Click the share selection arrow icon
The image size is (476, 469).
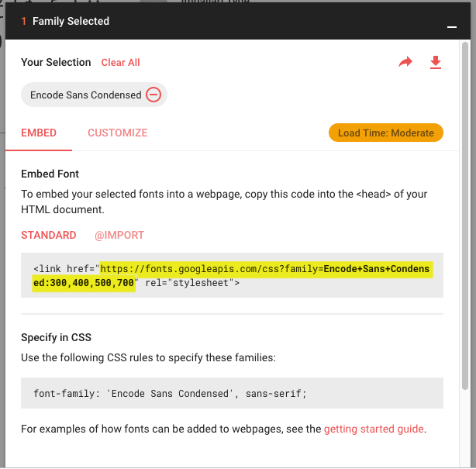[x=405, y=62]
